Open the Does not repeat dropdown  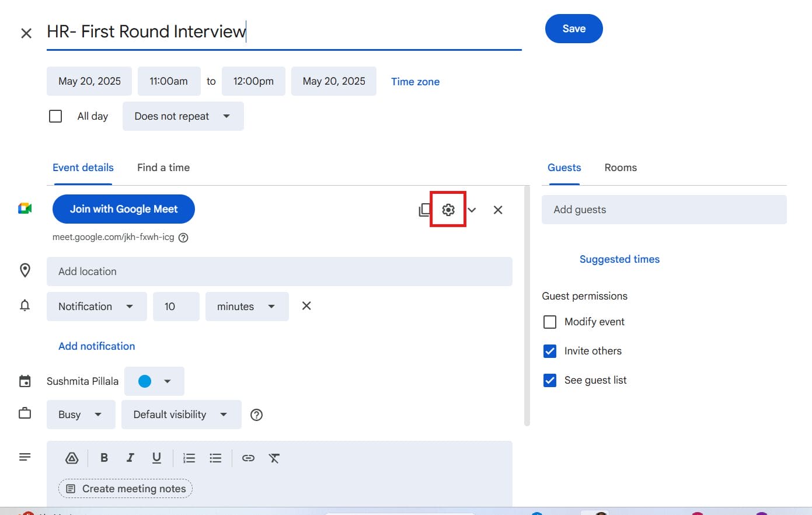click(x=183, y=116)
